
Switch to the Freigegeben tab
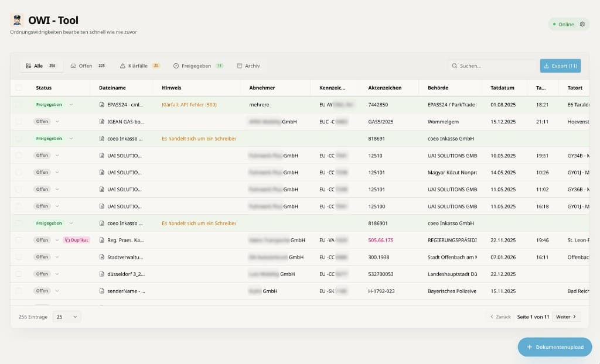point(198,66)
